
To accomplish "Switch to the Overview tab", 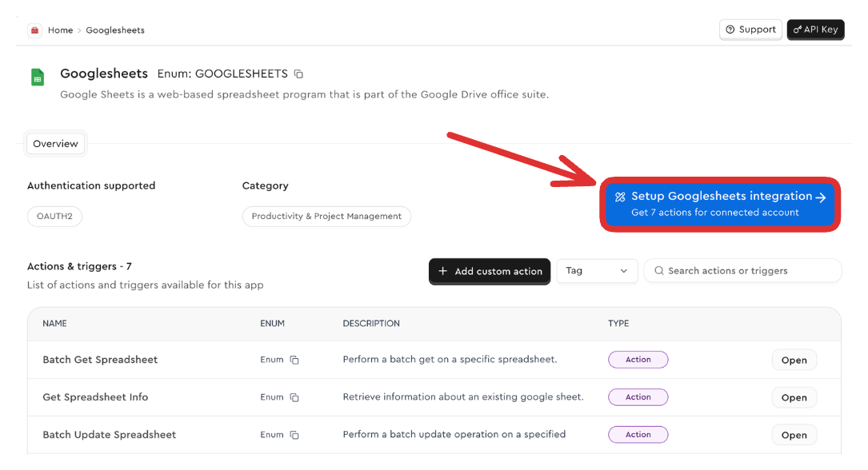I will [55, 144].
